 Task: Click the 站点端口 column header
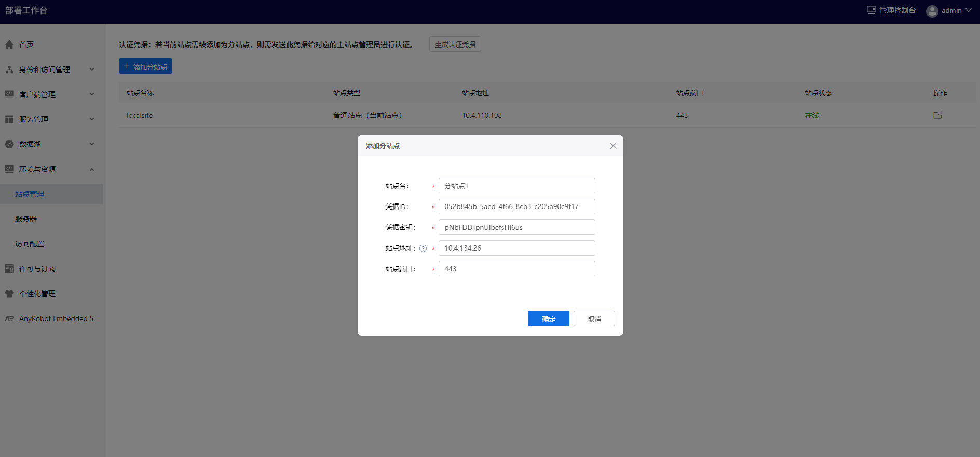pyautogui.click(x=690, y=93)
